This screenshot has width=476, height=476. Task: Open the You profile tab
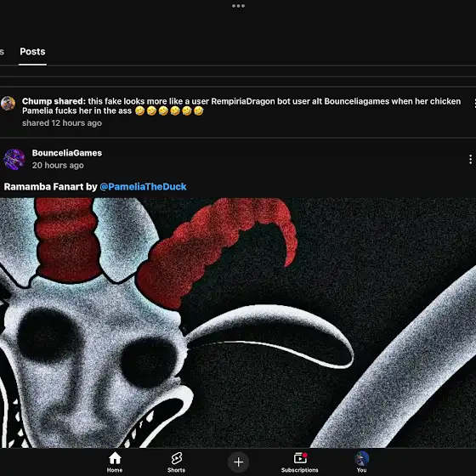coord(361,462)
